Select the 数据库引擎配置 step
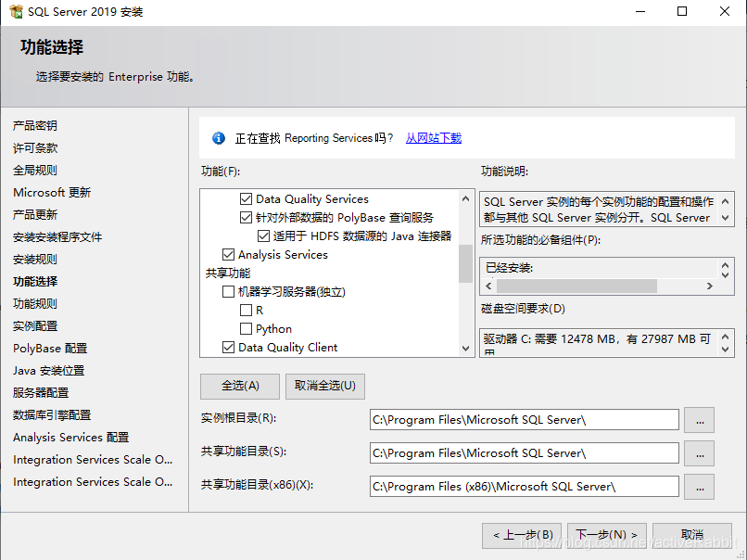The height and width of the screenshot is (560, 747). pos(52,415)
